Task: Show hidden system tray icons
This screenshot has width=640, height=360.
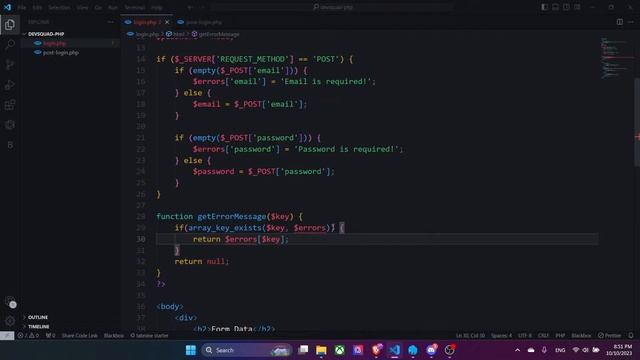Action: [x=517, y=350]
